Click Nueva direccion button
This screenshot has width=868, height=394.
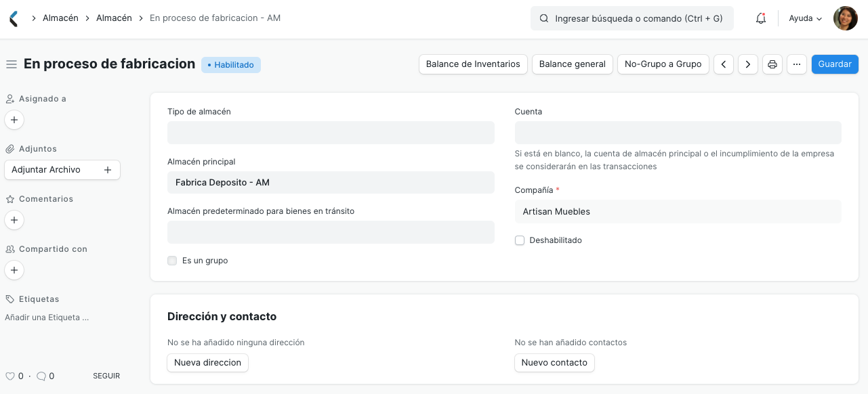(207, 363)
